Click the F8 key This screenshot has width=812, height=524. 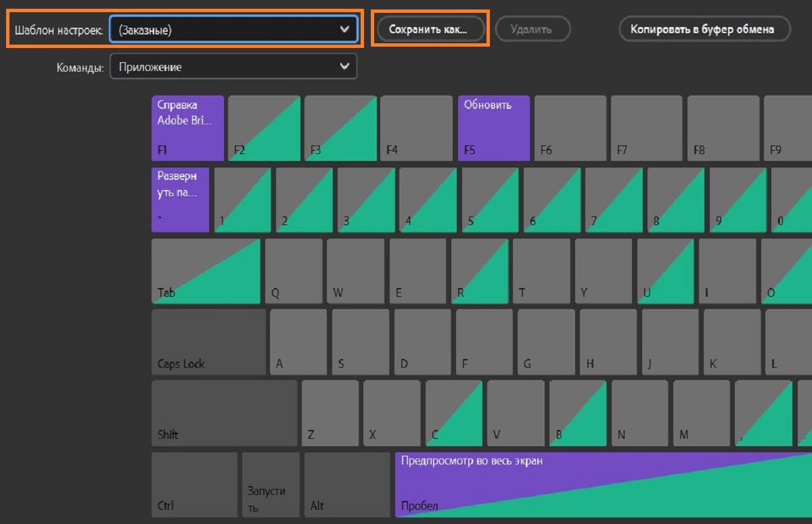(723, 128)
